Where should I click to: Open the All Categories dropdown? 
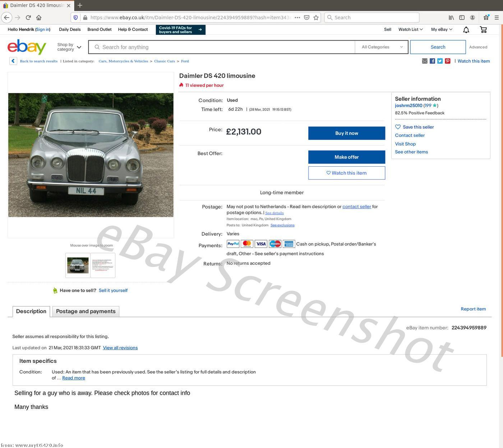point(382,47)
